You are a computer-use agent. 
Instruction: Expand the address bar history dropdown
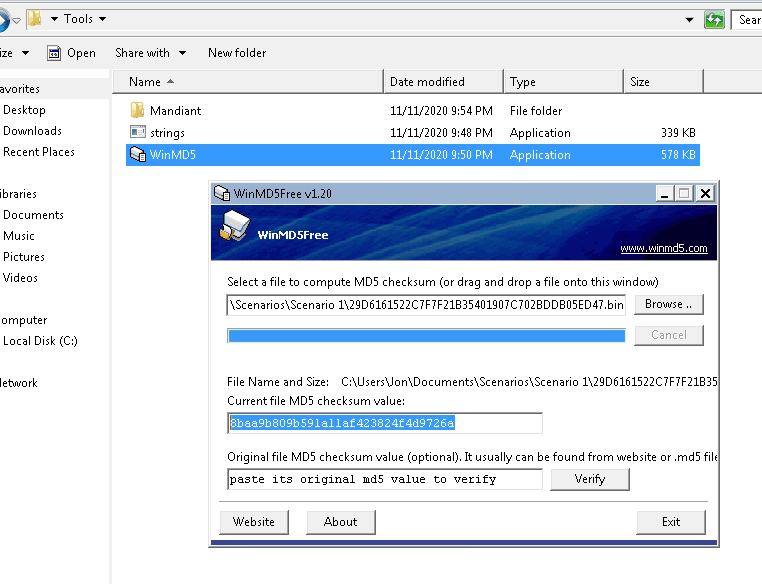pos(689,20)
